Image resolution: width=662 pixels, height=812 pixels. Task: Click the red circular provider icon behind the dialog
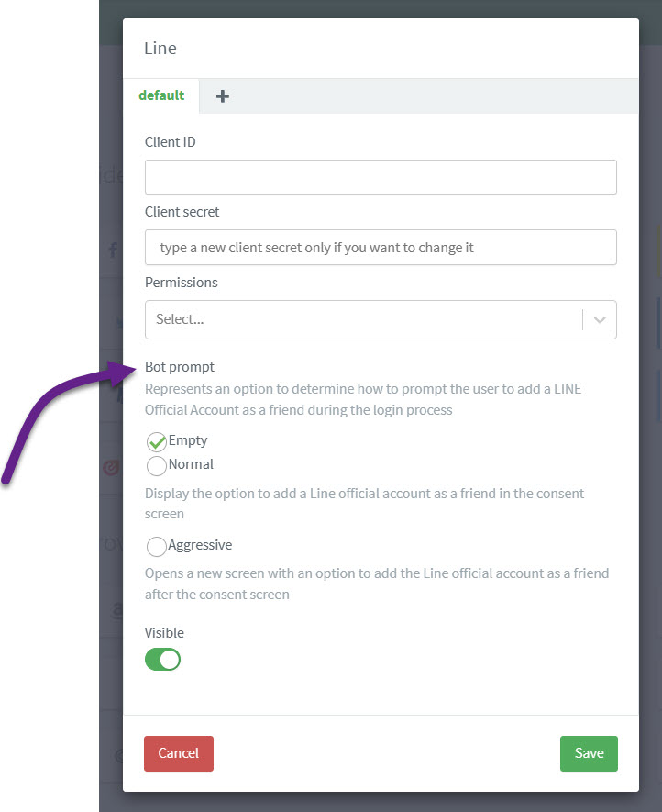click(111, 468)
